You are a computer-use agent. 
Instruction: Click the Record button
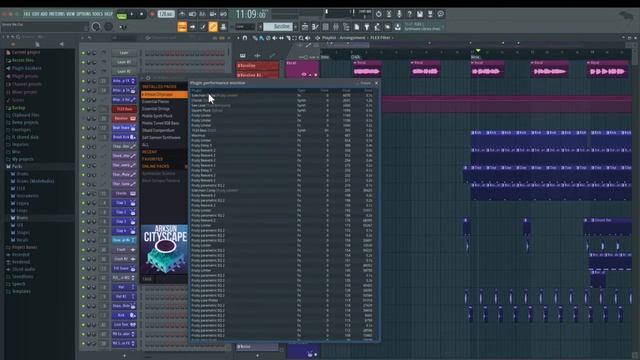152,14
